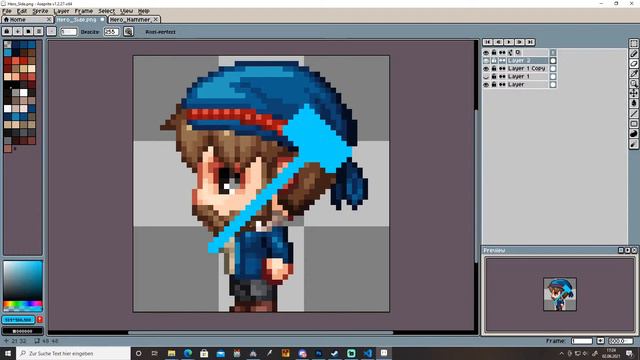This screenshot has width=640, height=360.
Task: Toggle lock on Layer 1 Copy
Action: 494,69
